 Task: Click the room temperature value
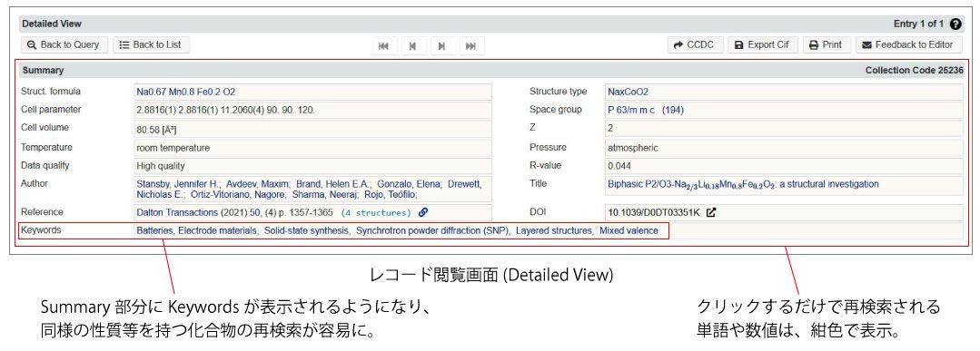173,148
